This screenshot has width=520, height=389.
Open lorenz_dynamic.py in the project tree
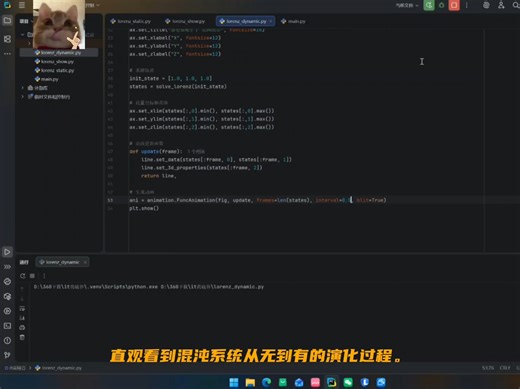58,53
